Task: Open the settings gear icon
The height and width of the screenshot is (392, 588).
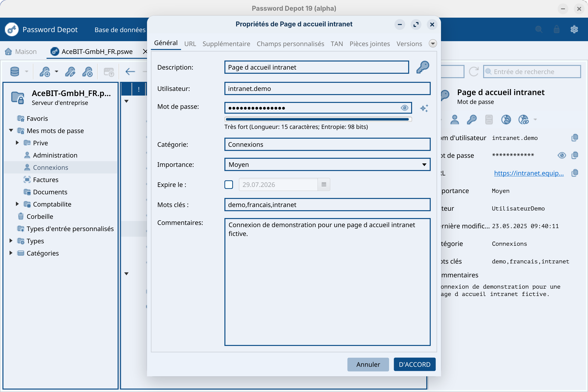Action: [574, 29]
